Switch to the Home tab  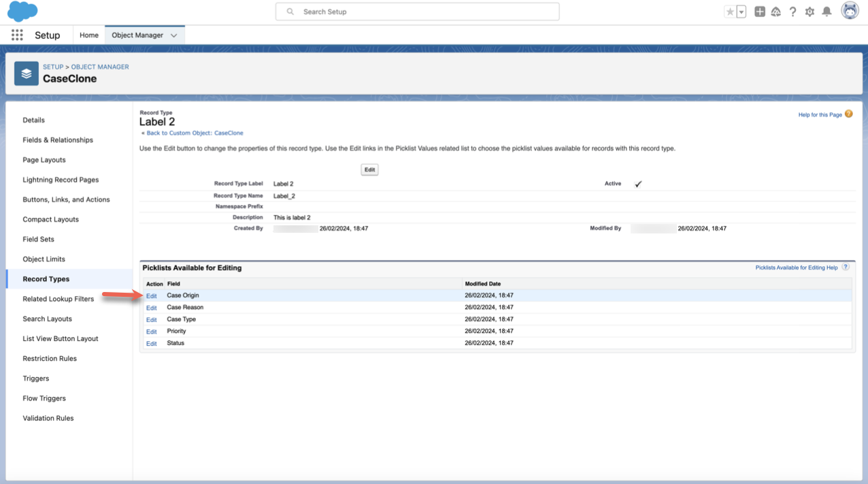point(89,35)
